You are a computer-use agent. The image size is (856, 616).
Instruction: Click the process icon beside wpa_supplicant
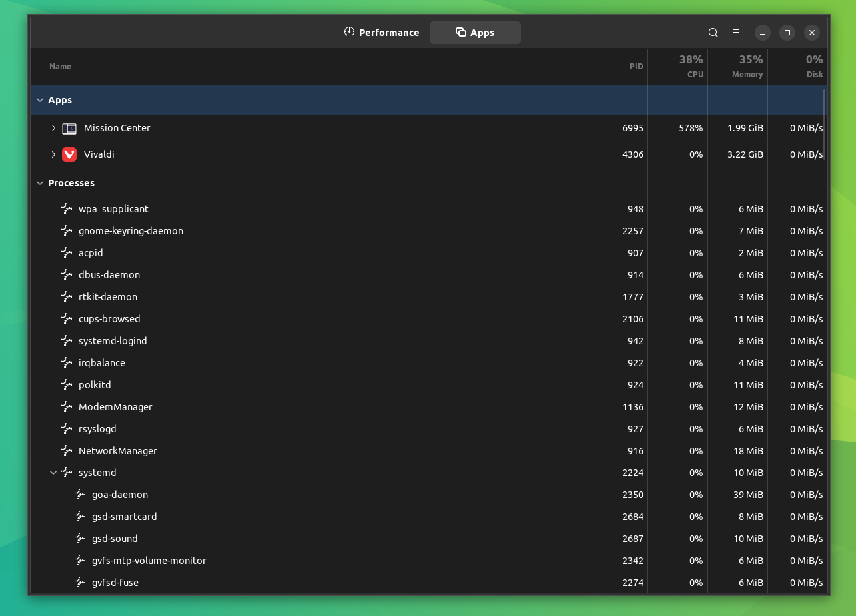67,208
